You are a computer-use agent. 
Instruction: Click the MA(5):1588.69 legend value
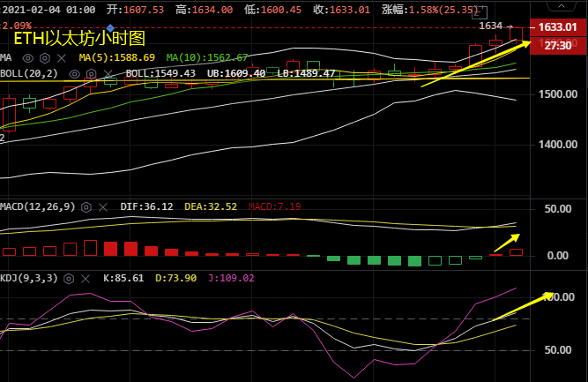pos(116,57)
